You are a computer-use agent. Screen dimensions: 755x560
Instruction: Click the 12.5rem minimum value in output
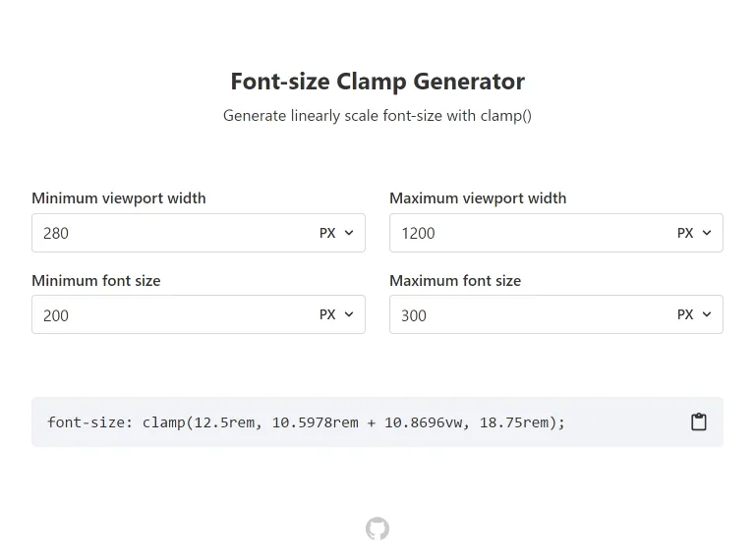[227, 422]
